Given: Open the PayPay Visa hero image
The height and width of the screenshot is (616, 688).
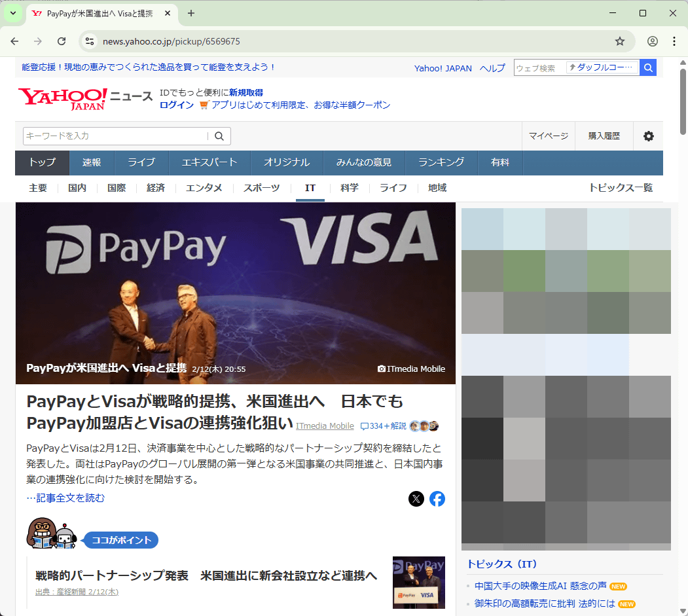Looking at the screenshot, I should pyautogui.click(x=236, y=293).
